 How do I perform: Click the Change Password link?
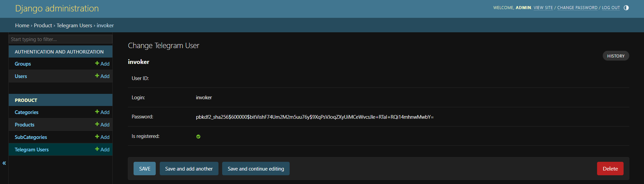[577, 8]
